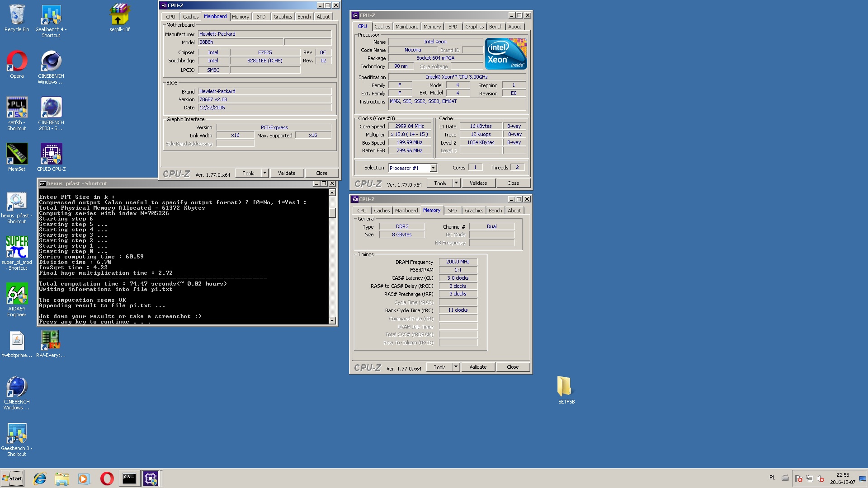868x488 pixels.
Task: Click the Specification Intel Xeon CPU 3.00GHz field
Action: (x=457, y=77)
